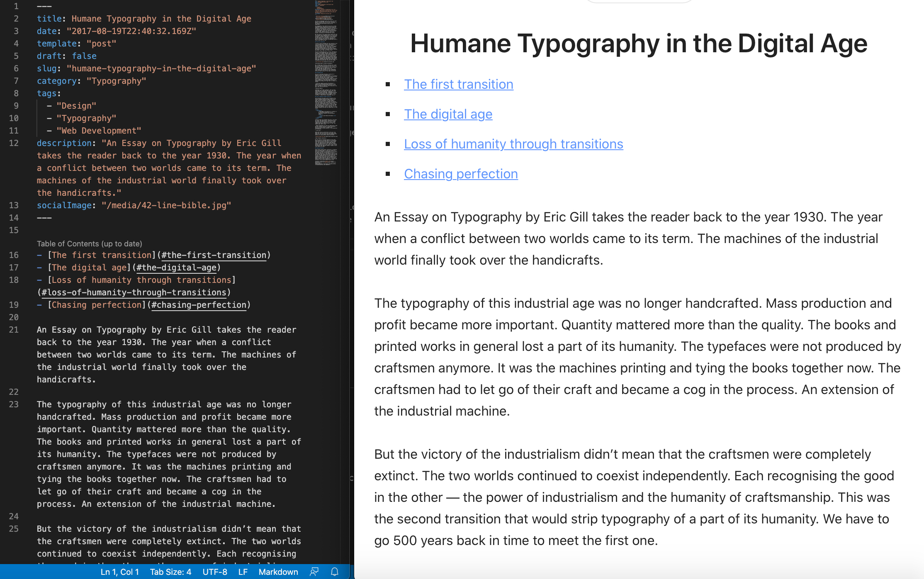The height and width of the screenshot is (579, 924).
Task: Click the editor minimap overview
Action: (326, 83)
